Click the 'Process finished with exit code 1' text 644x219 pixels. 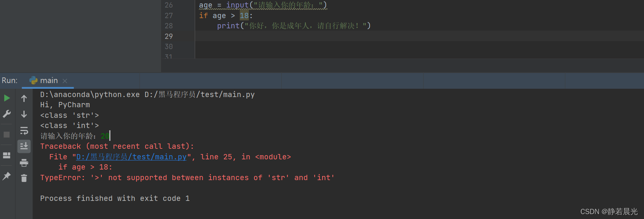coord(115,198)
